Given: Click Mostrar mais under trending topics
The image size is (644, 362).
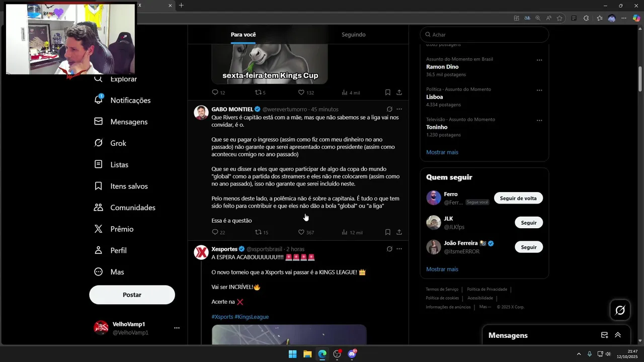Looking at the screenshot, I should click(442, 152).
